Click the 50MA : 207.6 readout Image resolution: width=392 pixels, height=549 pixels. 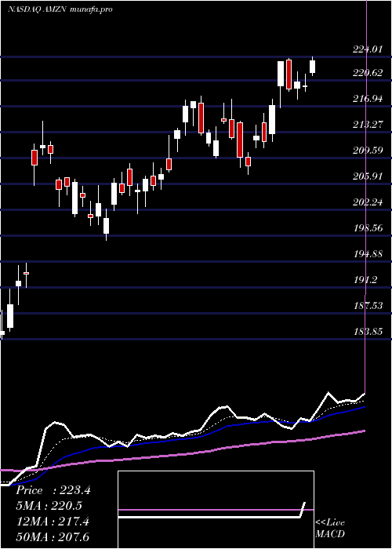(x=54, y=537)
